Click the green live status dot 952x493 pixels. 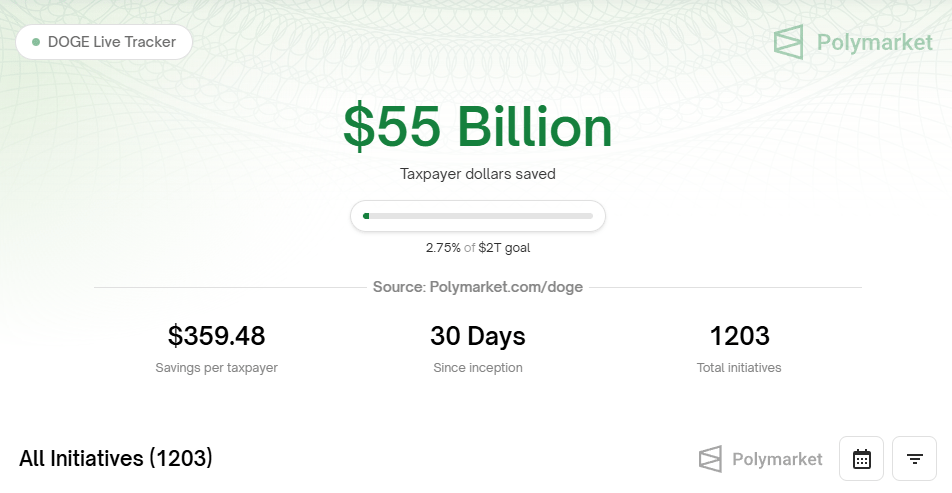(36, 42)
